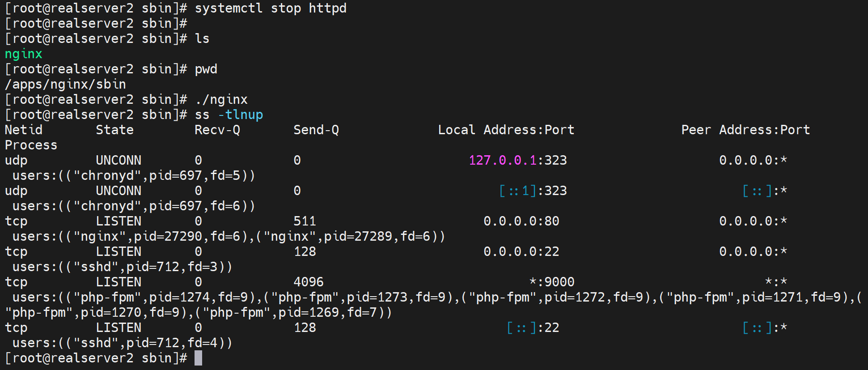
Task: Click the Netid column header
Action: [23, 130]
